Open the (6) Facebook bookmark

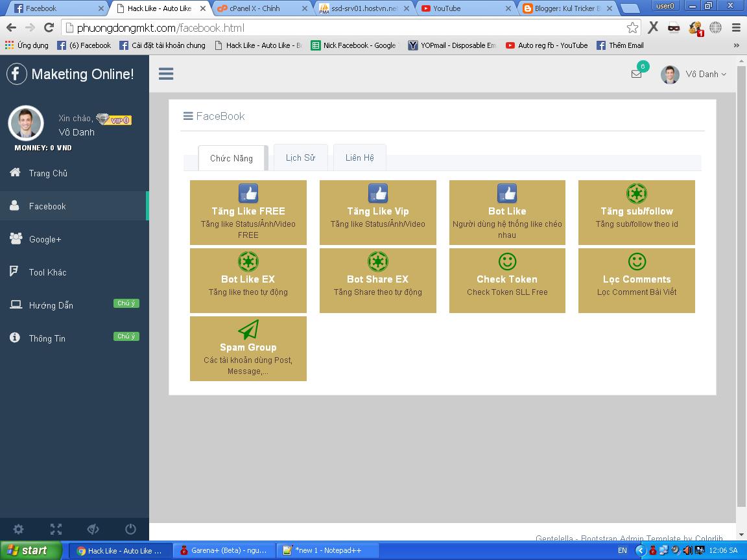coord(84,45)
